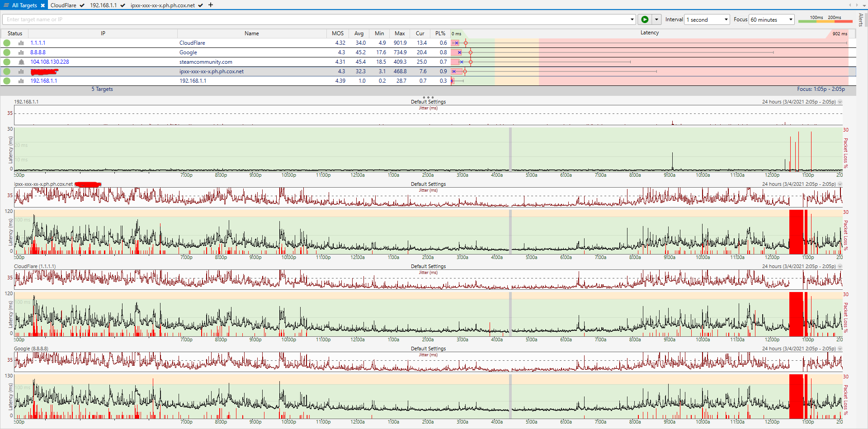Open the dropdown arrow next to play button
The height and width of the screenshot is (429, 868).
pos(656,19)
